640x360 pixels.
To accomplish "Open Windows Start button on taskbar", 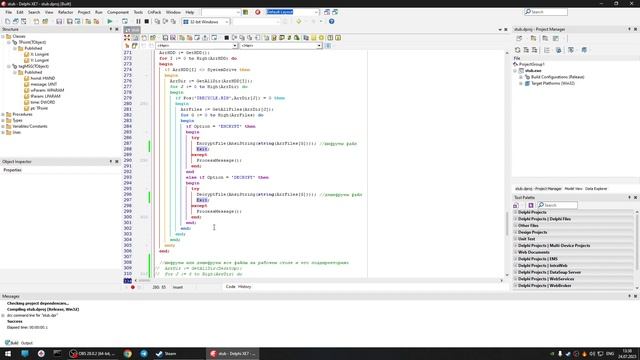I will point(8,353).
